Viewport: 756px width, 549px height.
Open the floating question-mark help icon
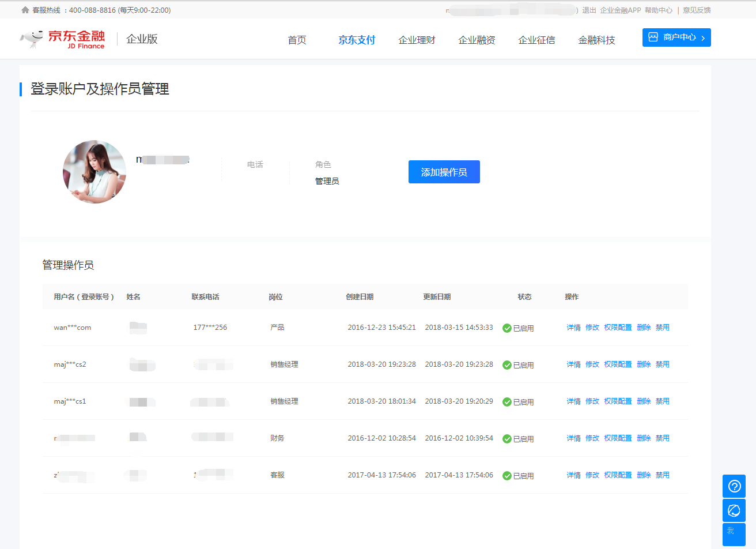734,486
